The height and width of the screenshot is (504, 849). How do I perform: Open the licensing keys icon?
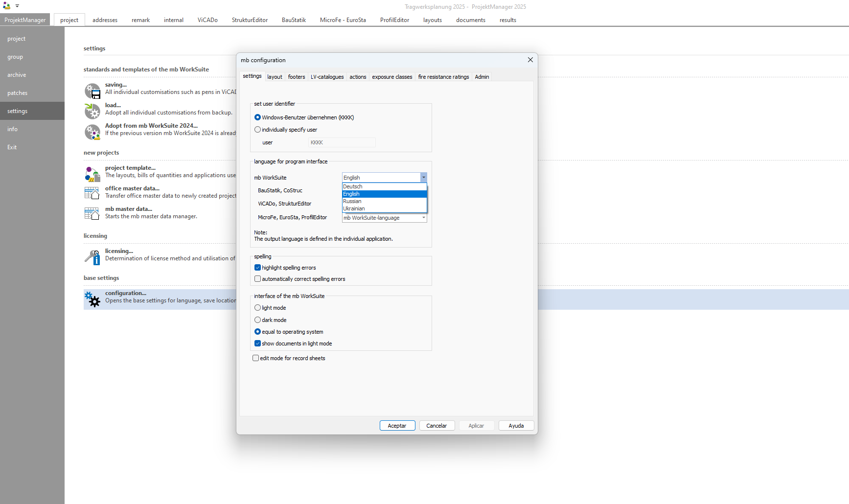tap(92, 257)
